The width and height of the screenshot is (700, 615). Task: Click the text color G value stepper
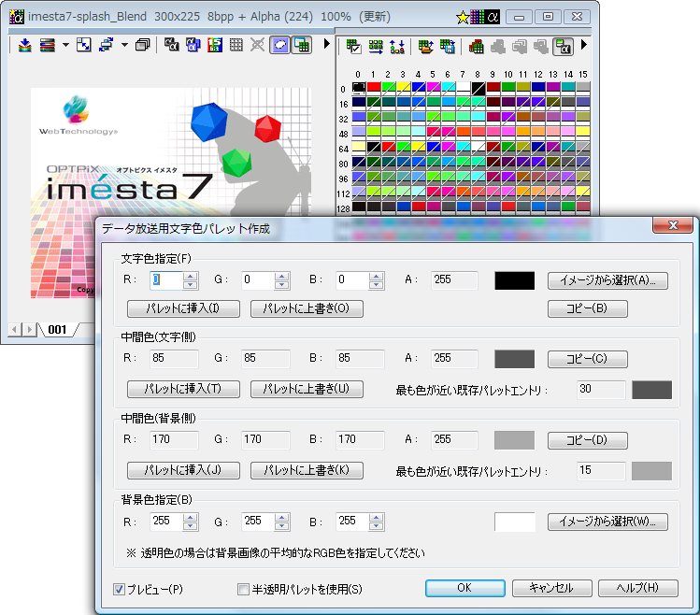tap(282, 280)
